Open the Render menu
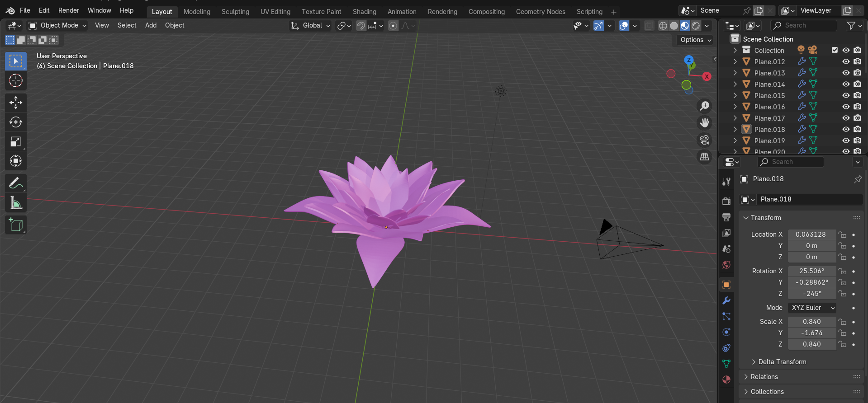The height and width of the screenshot is (403, 868). [x=69, y=10]
